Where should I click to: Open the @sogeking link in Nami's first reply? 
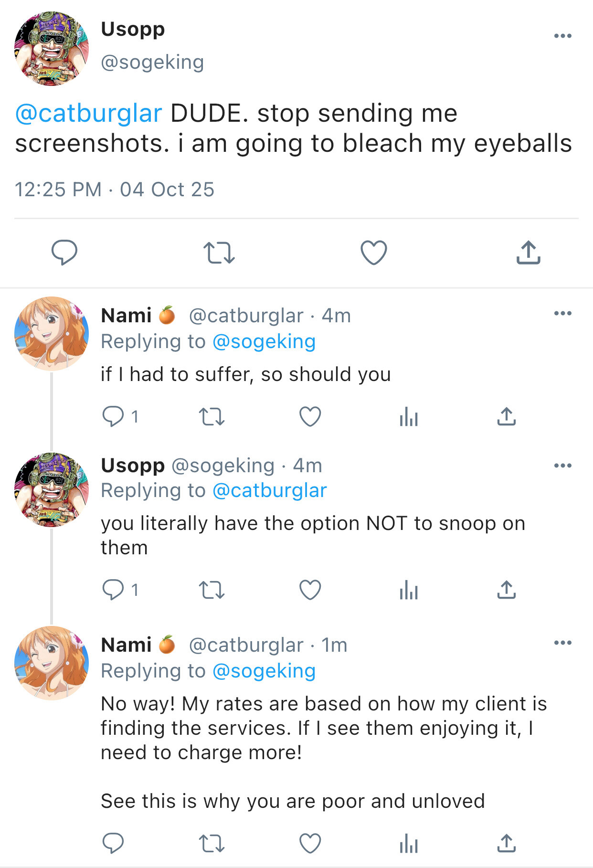(x=264, y=342)
